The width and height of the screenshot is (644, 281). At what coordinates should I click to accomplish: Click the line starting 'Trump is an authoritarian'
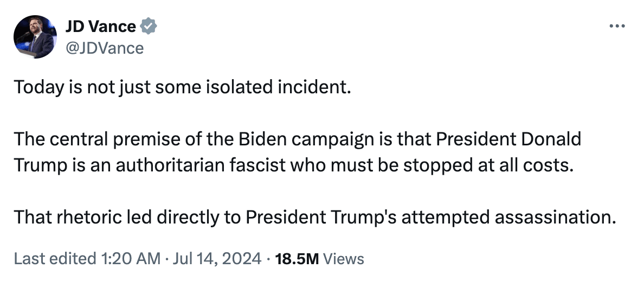click(x=293, y=165)
